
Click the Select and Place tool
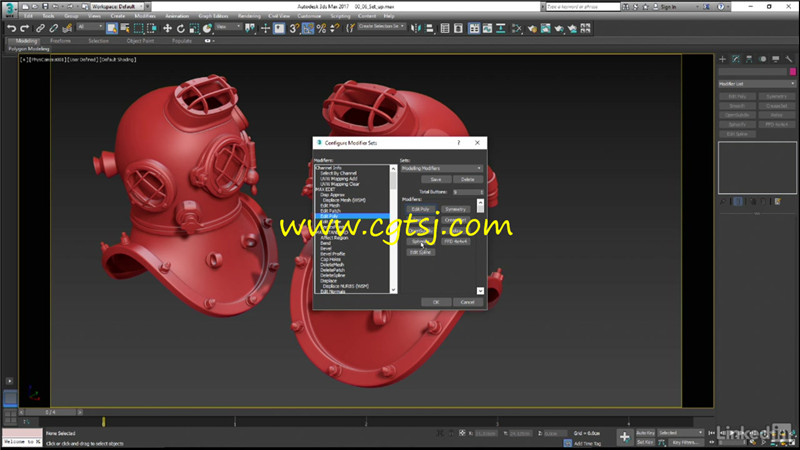[207, 29]
